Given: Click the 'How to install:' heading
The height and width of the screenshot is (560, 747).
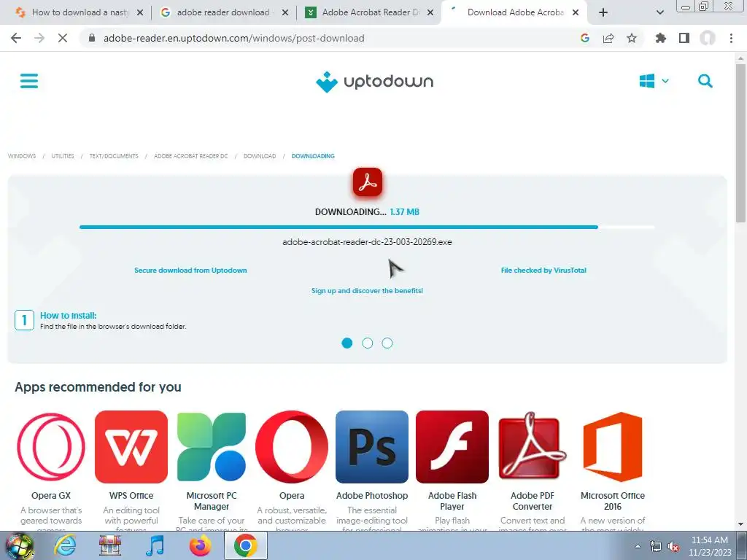Looking at the screenshot, I should pos(68,315).
